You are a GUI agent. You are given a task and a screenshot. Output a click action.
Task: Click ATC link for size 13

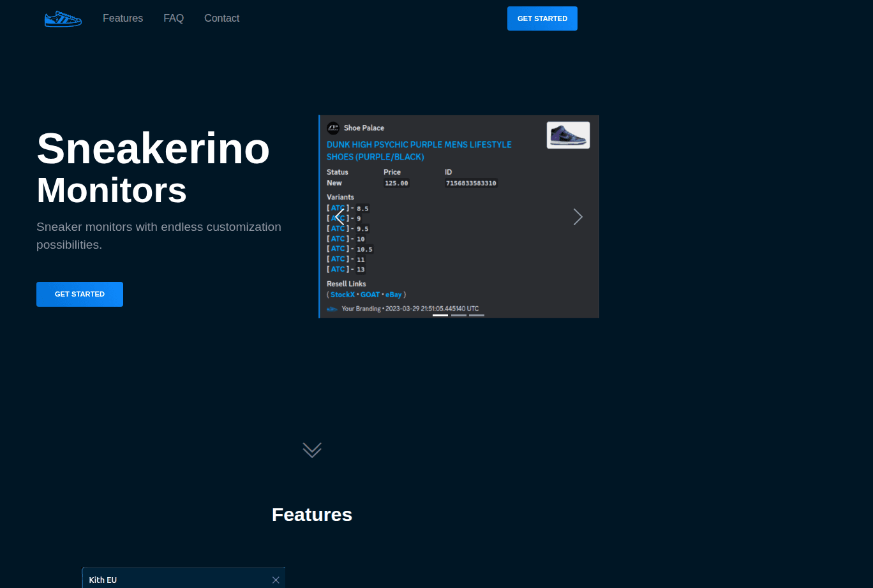tap(338, 269)
